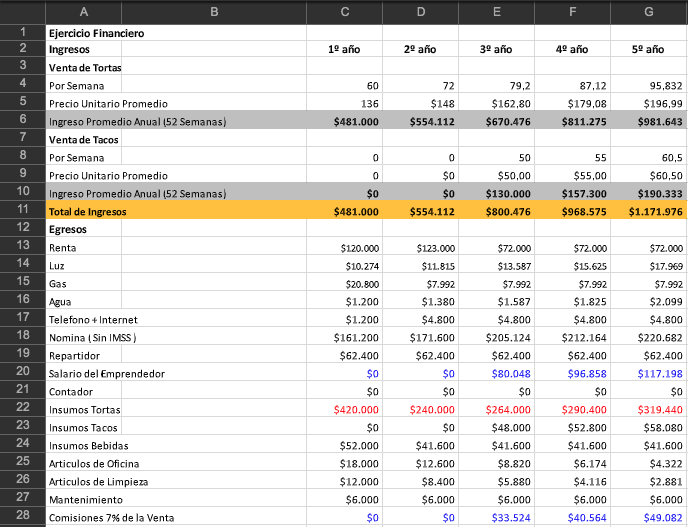
Task: Click the 'Renta' label cell
Action: (x=83, y=247)
